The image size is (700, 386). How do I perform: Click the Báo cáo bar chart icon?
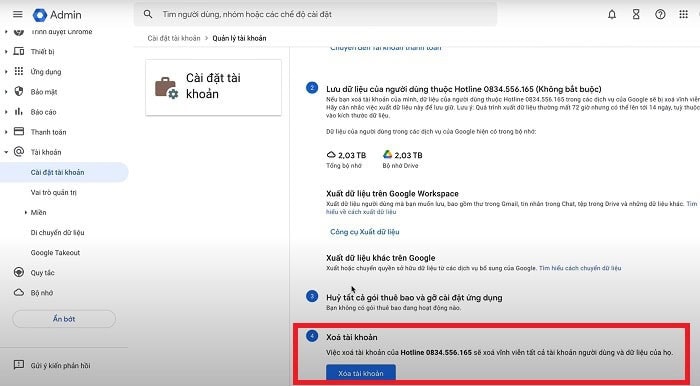(19, 111)
